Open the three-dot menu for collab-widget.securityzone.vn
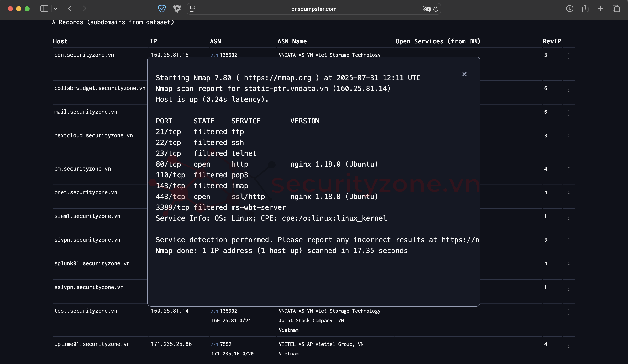Viewport: 628px width, 364px height. 569,89
